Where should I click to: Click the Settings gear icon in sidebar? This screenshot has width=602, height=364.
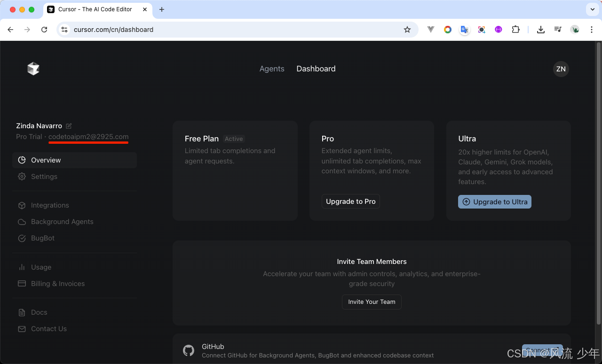(x=22, y=177)
